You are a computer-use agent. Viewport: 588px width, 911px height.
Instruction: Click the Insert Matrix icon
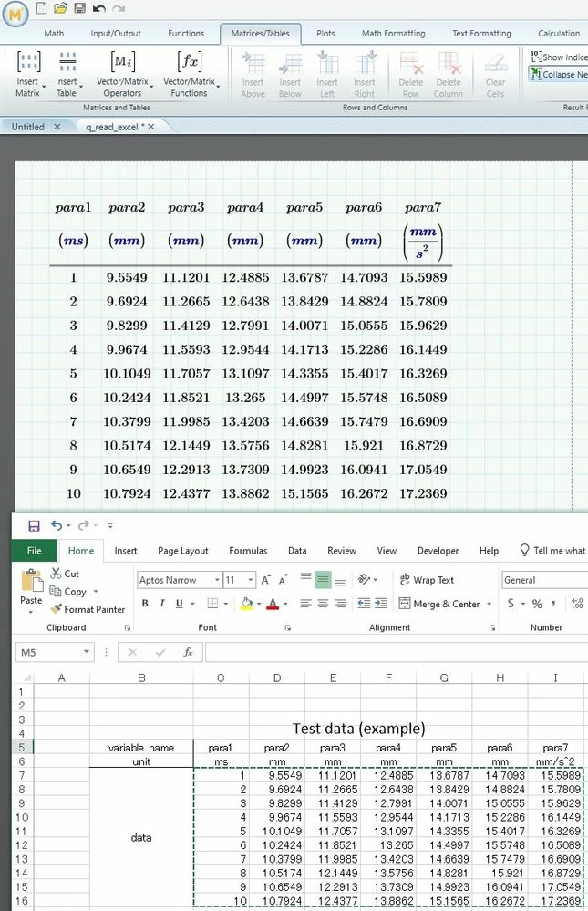pos(28,61)
